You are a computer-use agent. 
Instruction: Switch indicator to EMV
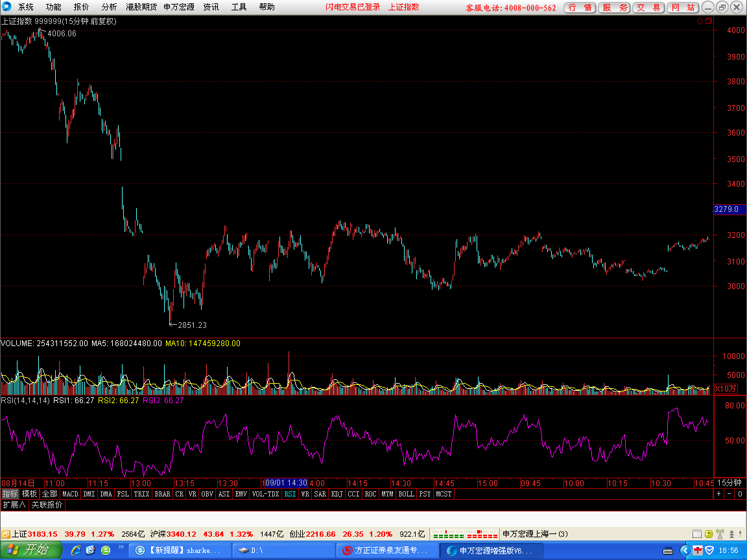[241, 494]
